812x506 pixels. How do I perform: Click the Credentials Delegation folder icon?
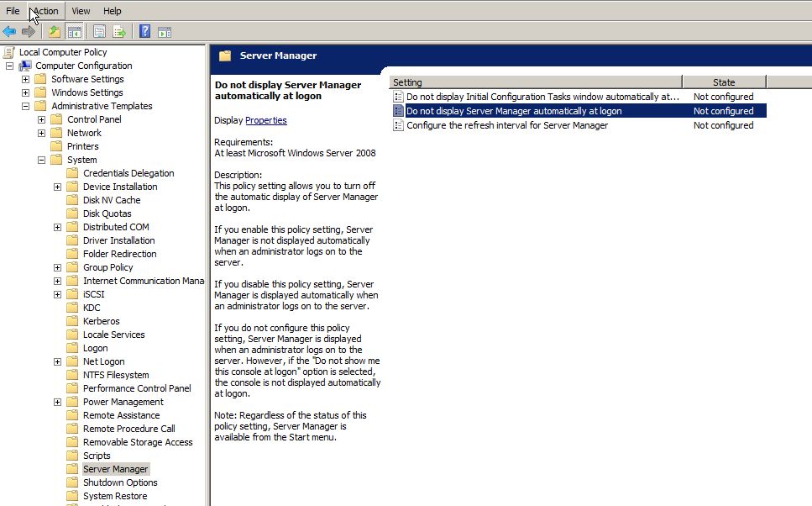click(x=72, y=173)
